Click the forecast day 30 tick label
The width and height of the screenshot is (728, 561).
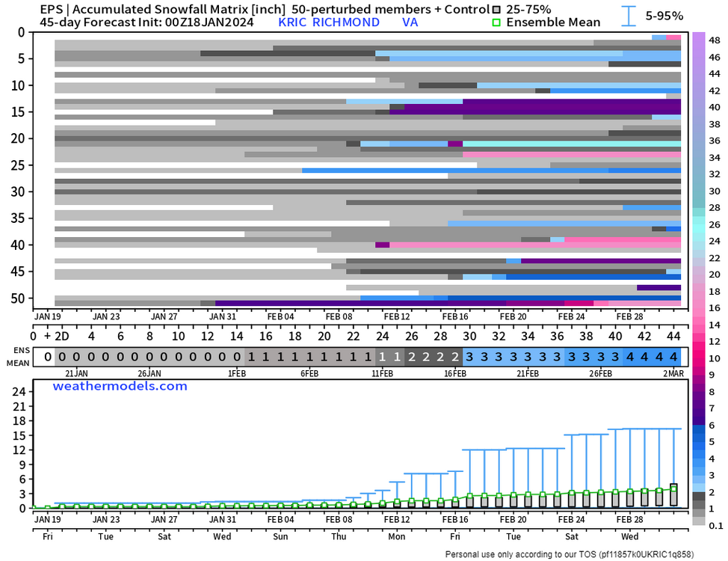click(469, 336)
